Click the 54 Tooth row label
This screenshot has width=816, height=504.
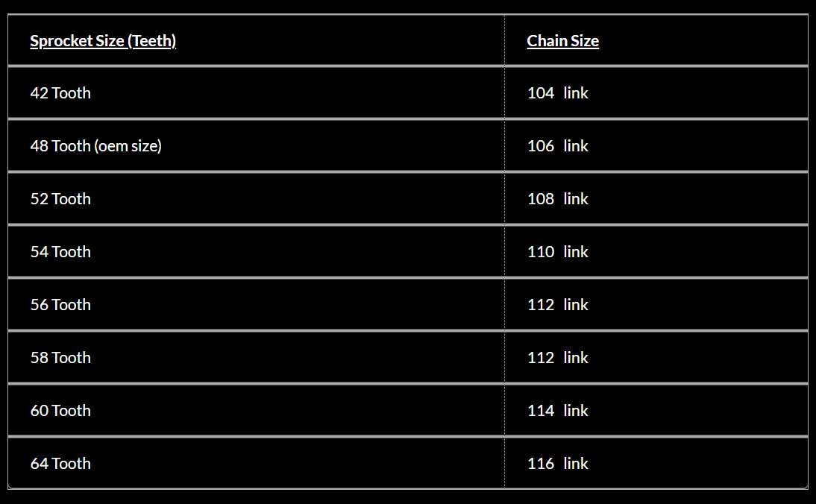(x=60, y=252)
